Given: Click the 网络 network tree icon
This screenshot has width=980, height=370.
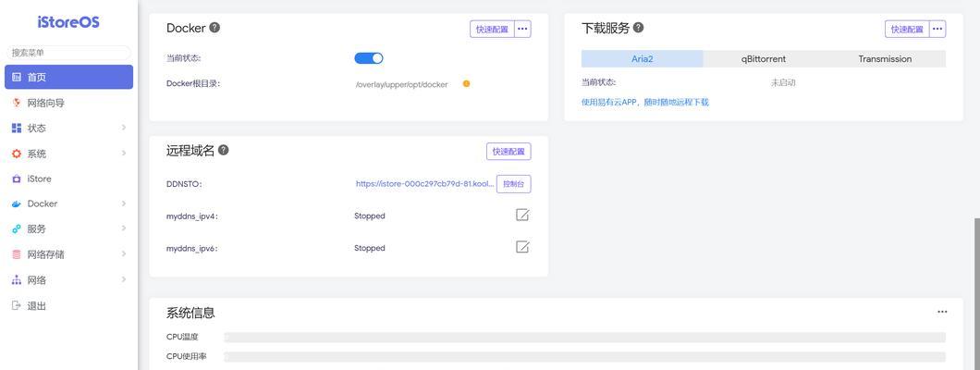Looking at the screenshot, I should click(17, 280).
